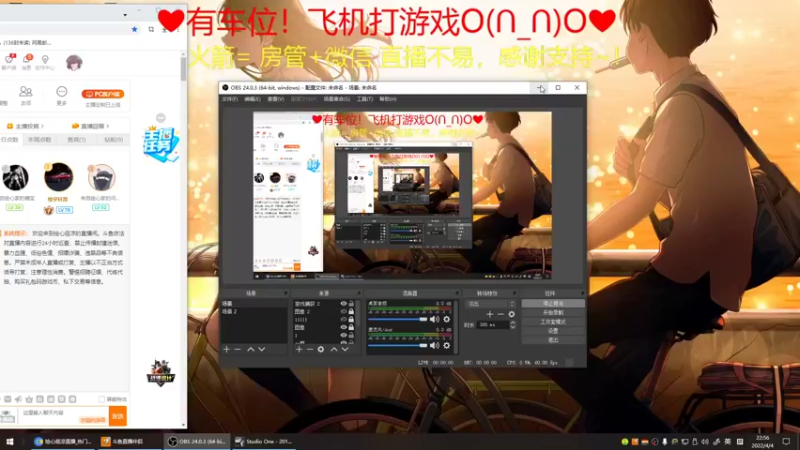Open transition properties gear icon
Viewport: 800px width, 450px height.
511,314
